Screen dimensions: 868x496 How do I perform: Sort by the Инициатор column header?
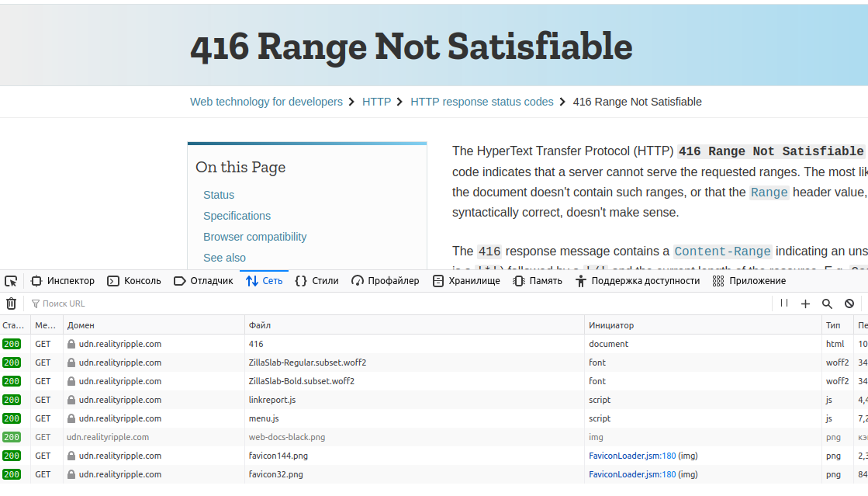click(x=703, y=325)
